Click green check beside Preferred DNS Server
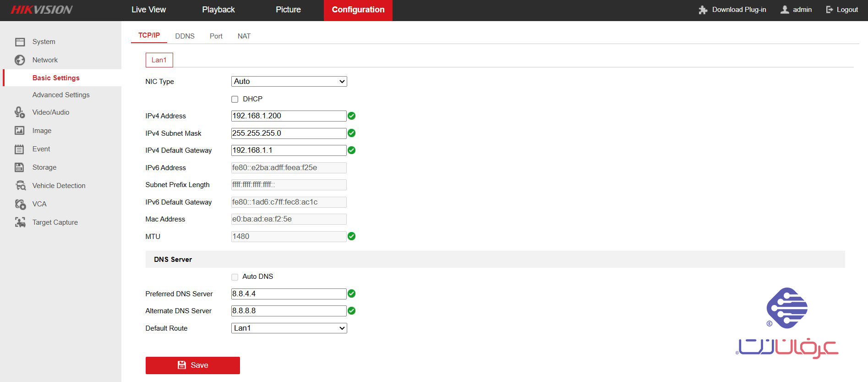Screen dimensions: 868x382 point(352,293)
